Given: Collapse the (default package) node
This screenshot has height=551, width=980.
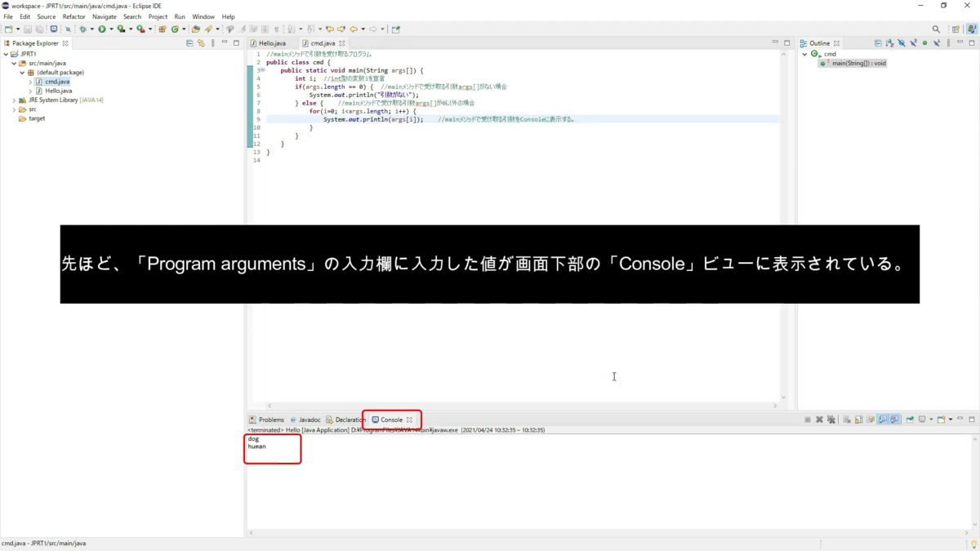Looking at the screenshot, I should [23, 72].
